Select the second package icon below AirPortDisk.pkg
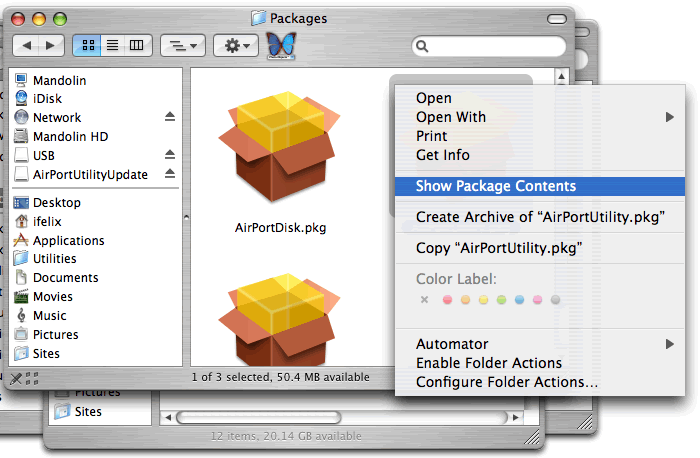Image resolution: width=700 pixels, height=458 pixels. click(279, 320)
